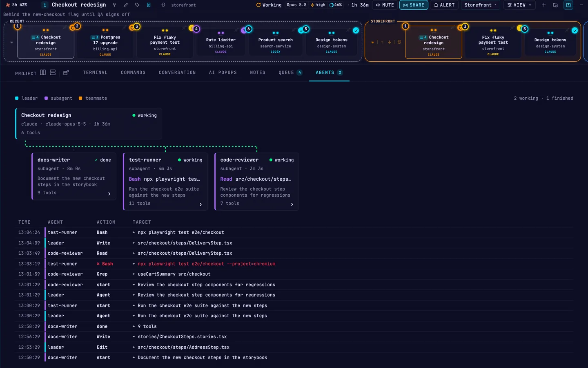Click the Opus 5.5 model label
This screenshot has width=588, height=368.
pos(296,5)
